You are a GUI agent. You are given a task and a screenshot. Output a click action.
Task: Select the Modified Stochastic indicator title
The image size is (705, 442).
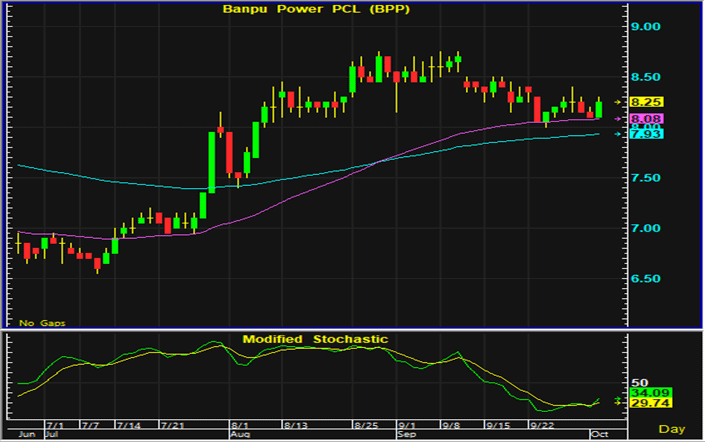[x=314, y=340]
